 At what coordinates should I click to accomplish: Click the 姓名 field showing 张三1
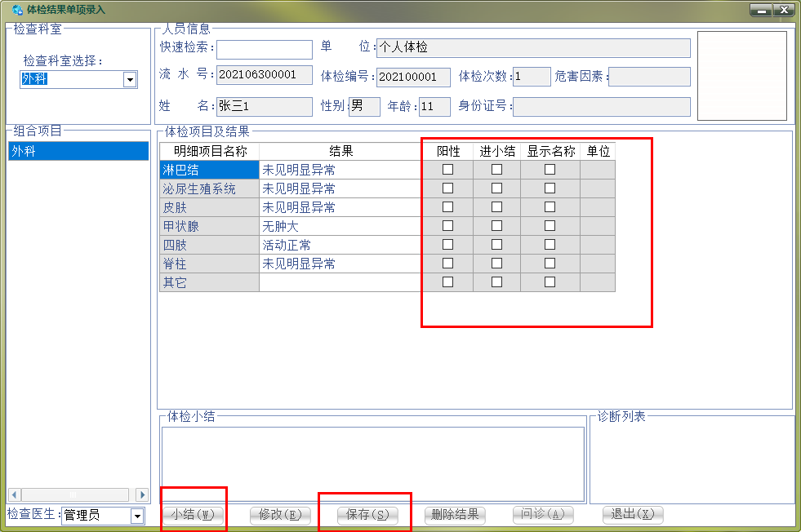[265, 106]
